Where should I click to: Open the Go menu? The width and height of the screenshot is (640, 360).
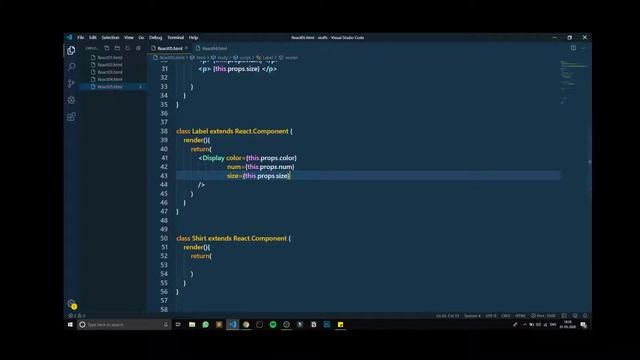141,38
